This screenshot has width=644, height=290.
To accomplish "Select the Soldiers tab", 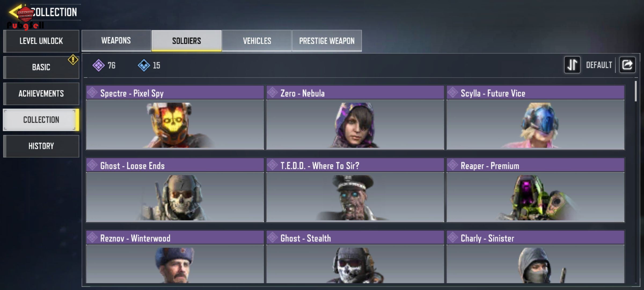I will 186,41.
